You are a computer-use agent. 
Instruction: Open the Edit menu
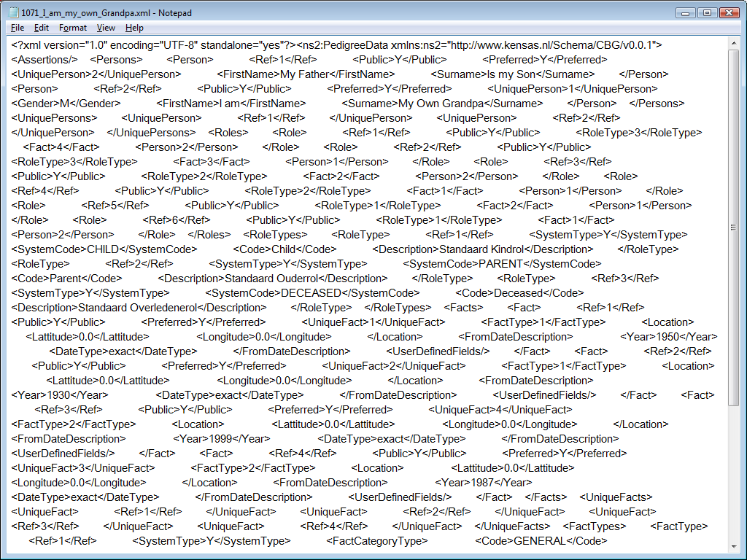point(41,28)
